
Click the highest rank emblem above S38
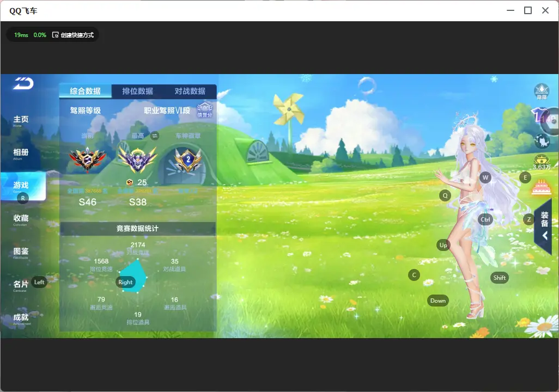(x=138, y=159)
